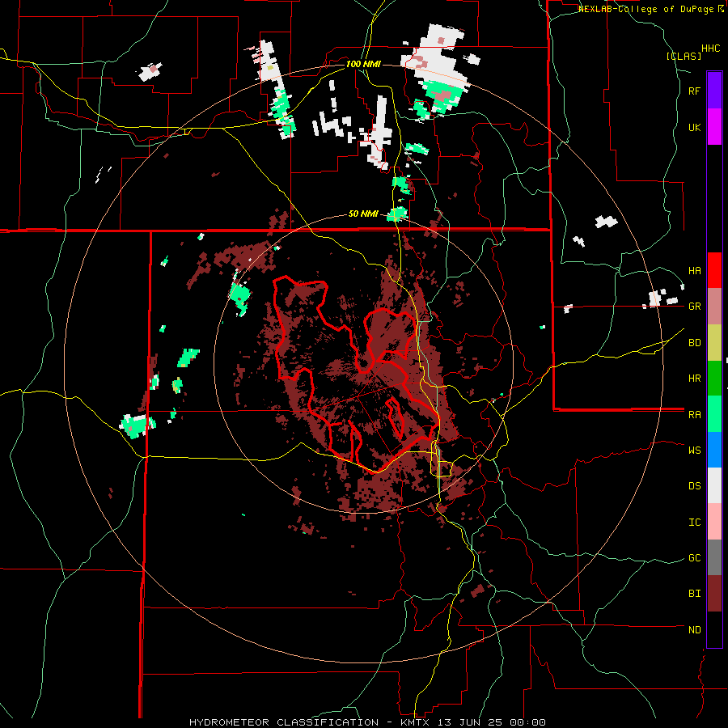Click the "RF" legend label text

tap(694, 91)
